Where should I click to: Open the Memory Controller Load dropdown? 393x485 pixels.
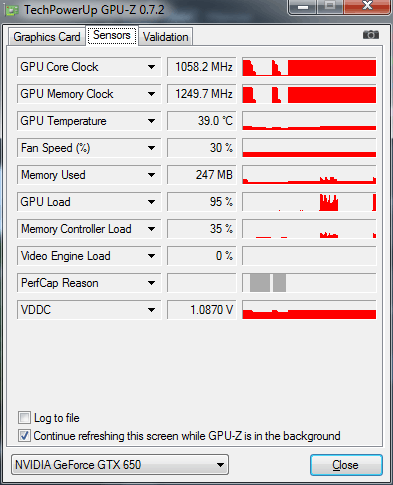pos(151,229)
